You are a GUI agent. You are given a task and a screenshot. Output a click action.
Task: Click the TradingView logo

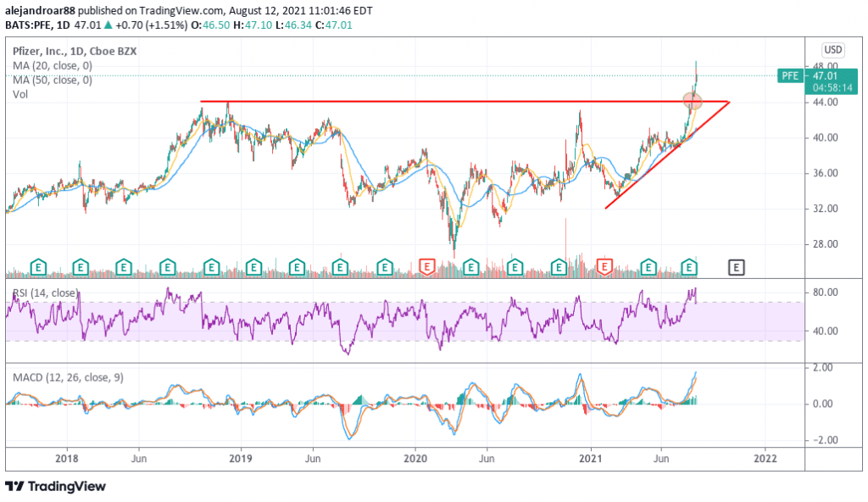(x=55, y=486)
